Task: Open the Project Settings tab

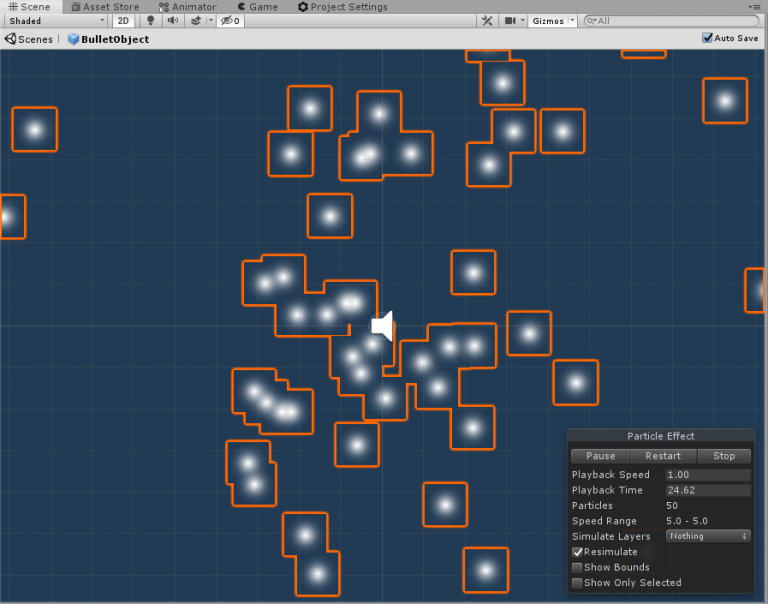Action: coord(342,7)
